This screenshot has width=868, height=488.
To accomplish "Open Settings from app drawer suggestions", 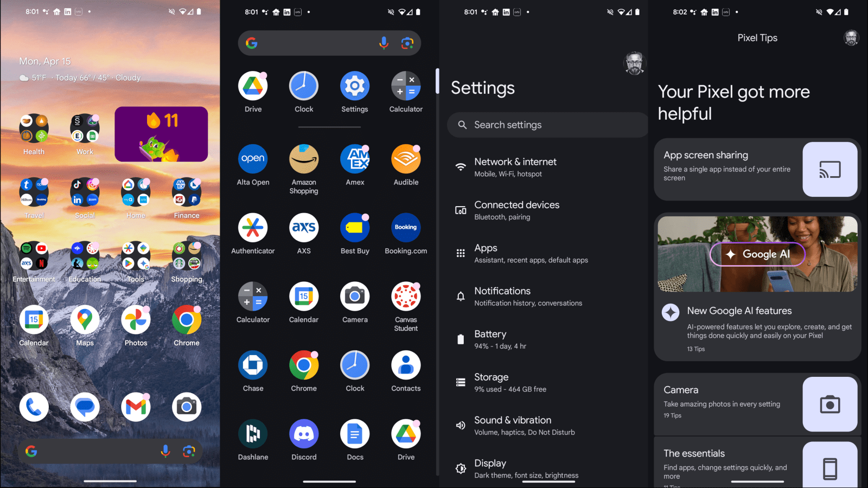I will 355,86.
